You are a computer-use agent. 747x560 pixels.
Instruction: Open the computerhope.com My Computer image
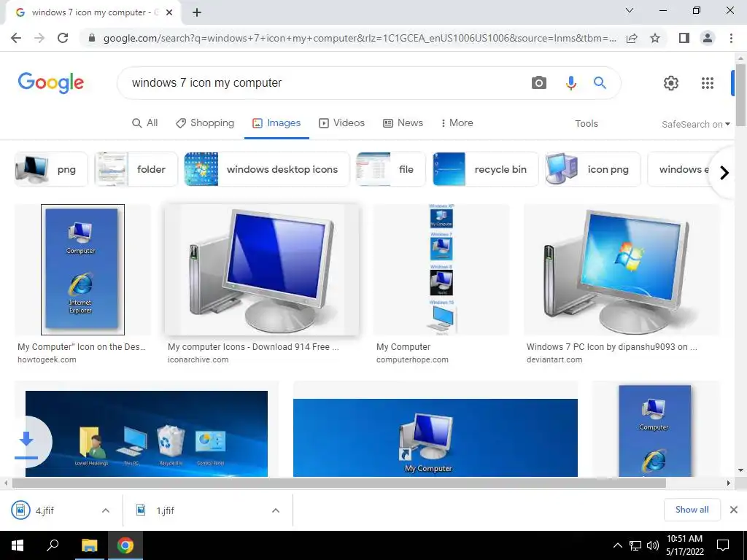(441, 270)
